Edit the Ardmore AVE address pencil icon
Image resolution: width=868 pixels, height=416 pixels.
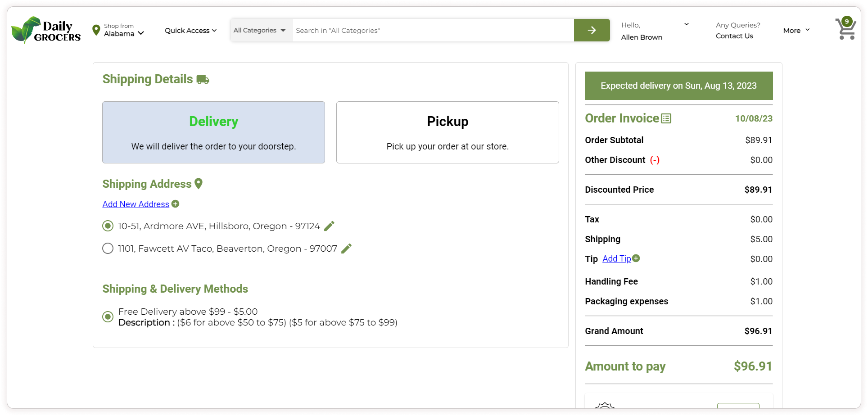[x=329, y=226]
